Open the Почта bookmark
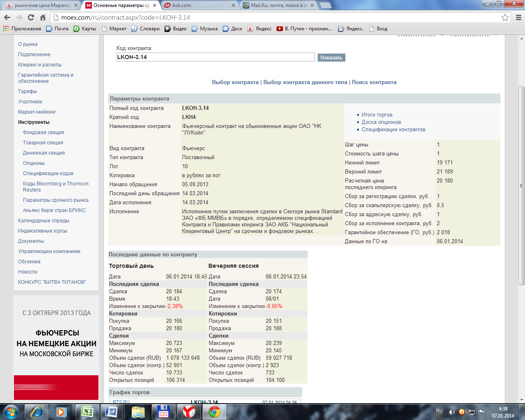525x420 pixels. [57, 29]
